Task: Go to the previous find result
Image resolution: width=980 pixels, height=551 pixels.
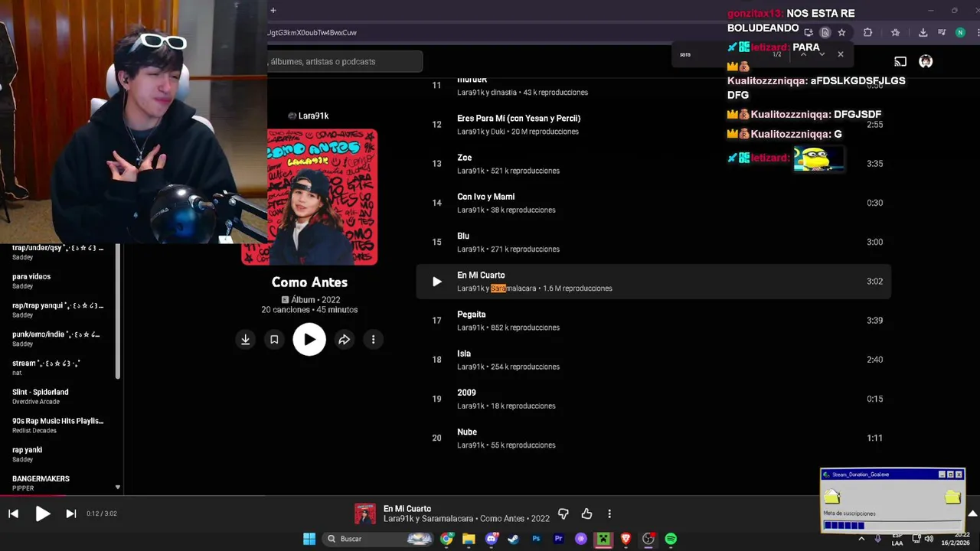Action: [803, 54]
